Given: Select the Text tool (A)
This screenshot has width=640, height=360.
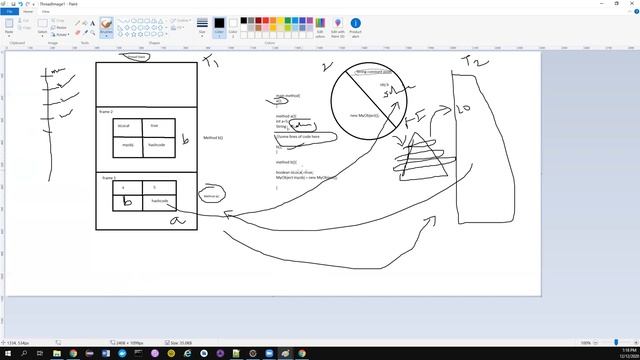Looking at the screenshot, I should (x=93, y=23).
